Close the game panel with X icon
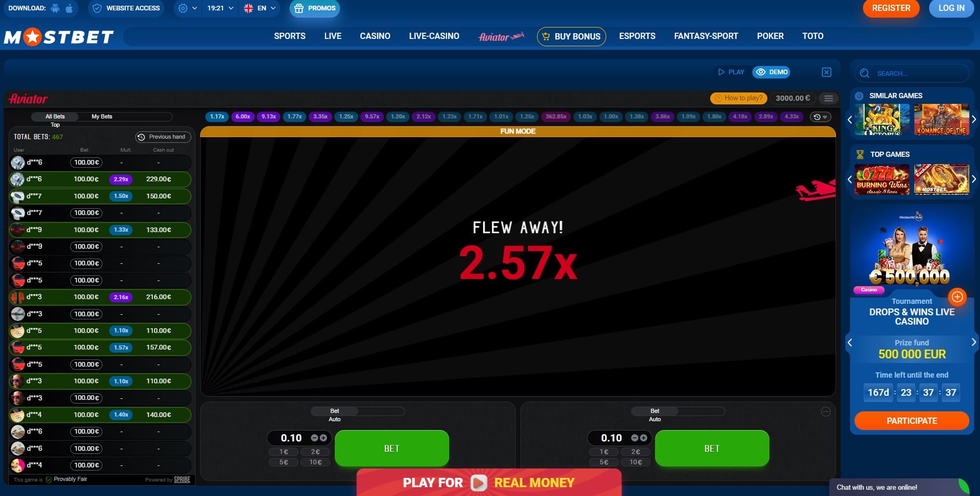The width and height of the screenshot is (980, 496). tap(827, 72)
